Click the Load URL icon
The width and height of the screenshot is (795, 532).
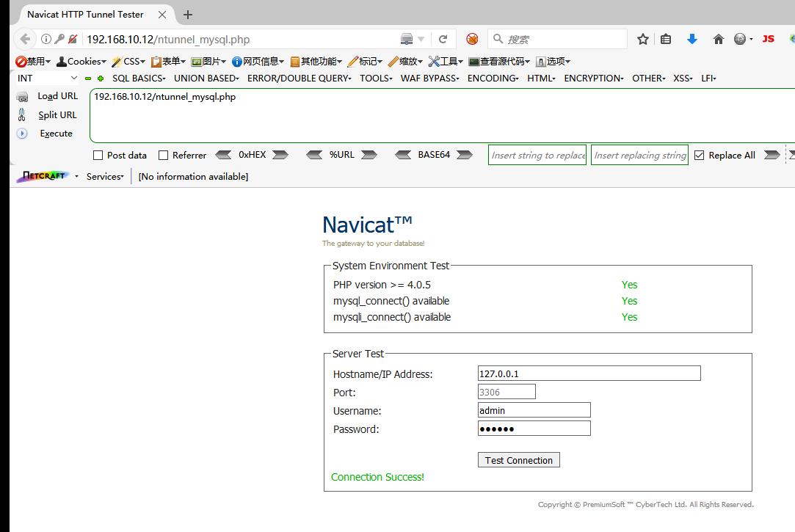tap(22, 96)
